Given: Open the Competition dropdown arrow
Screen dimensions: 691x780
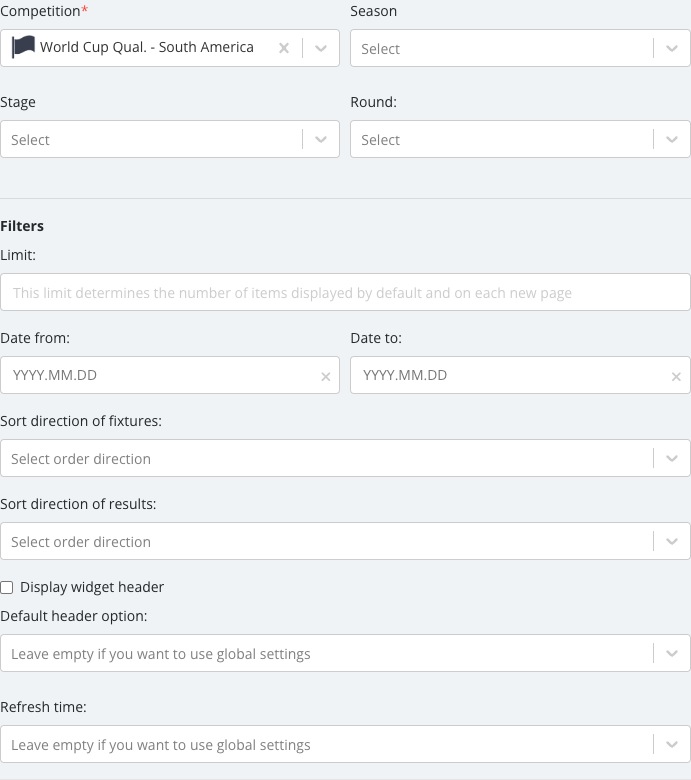Looking at the screenshot, I should click(321, 48).
